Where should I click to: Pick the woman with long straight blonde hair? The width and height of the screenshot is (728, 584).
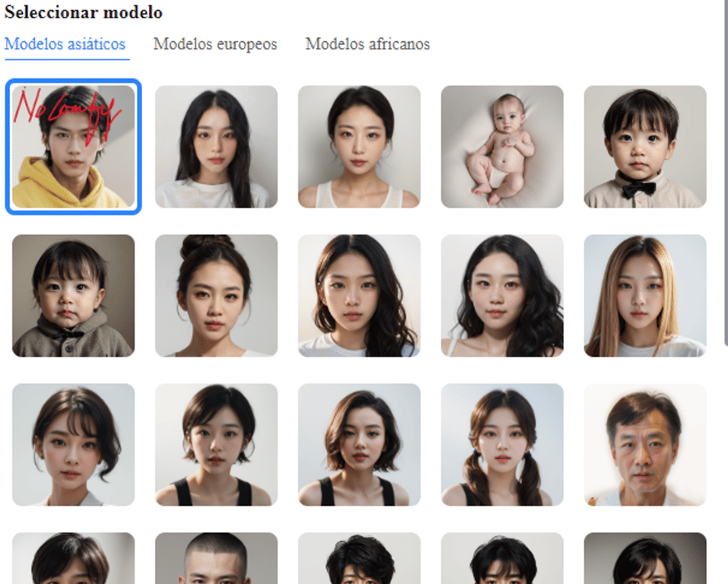(645, 296)
